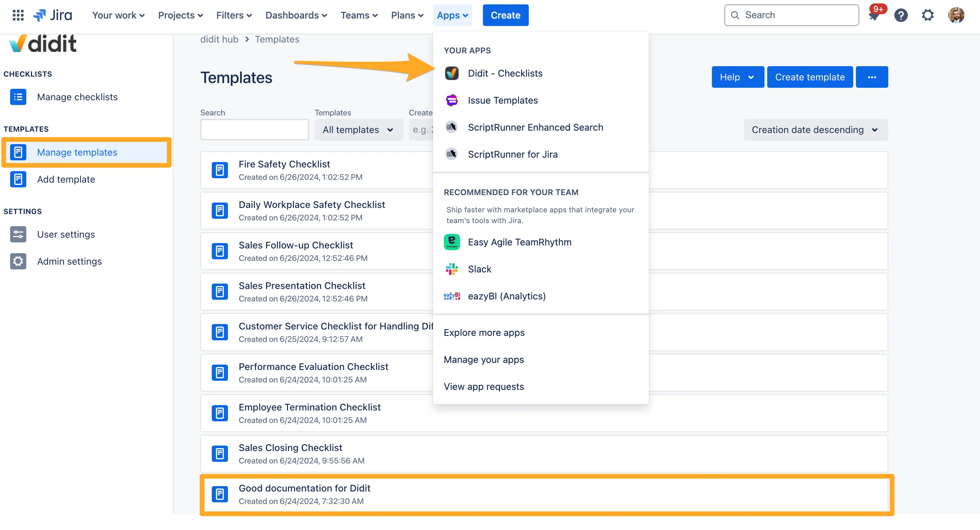This screenshot has width=980, height=530.
Task: Click the templates Search input field
Action: pos(255,130)
